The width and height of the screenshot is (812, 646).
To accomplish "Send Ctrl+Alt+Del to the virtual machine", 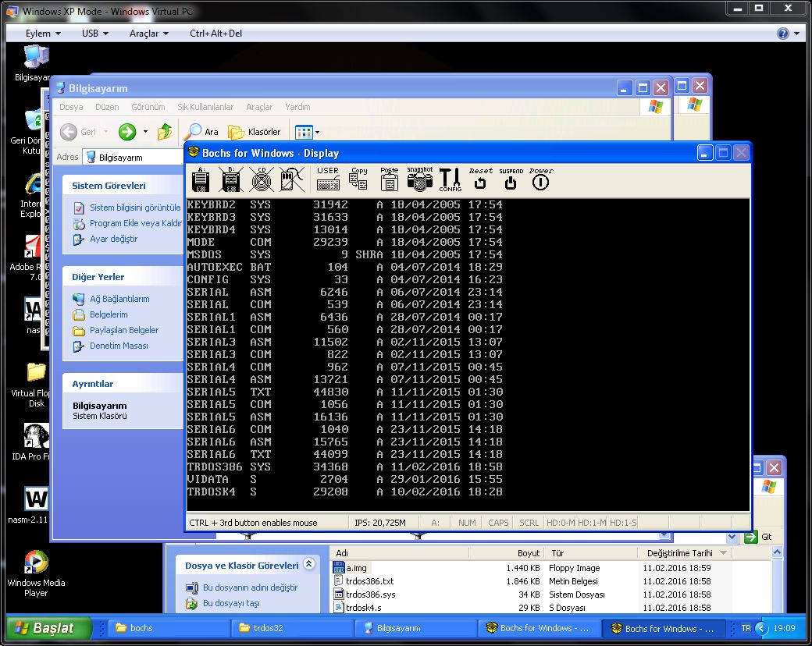I will point(215,33).
